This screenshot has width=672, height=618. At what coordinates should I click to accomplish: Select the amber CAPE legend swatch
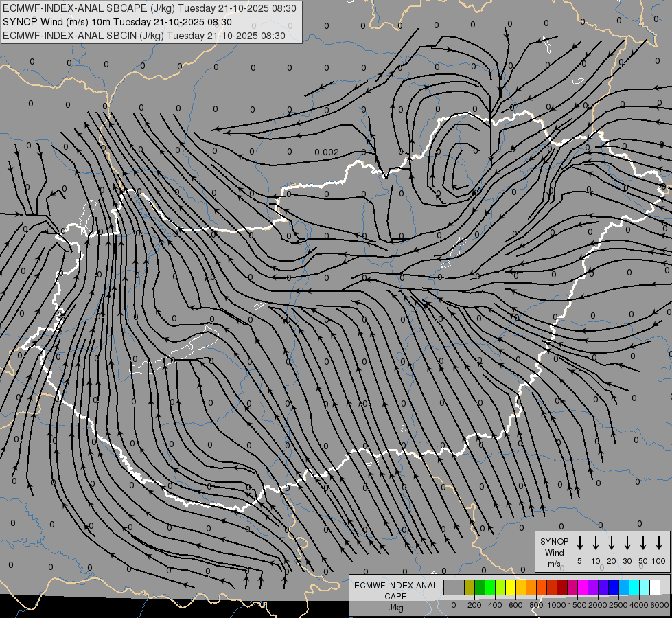click(521, 587)
